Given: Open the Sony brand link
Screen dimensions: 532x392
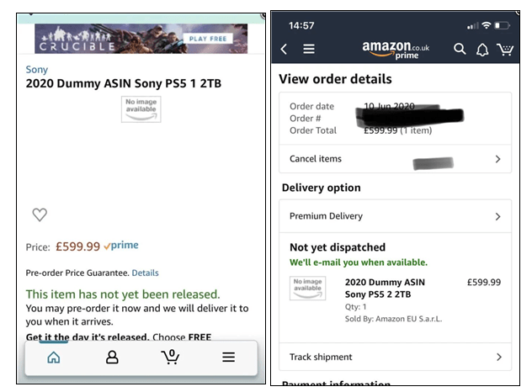Looking at the screenshot, I should click(37, 70).
